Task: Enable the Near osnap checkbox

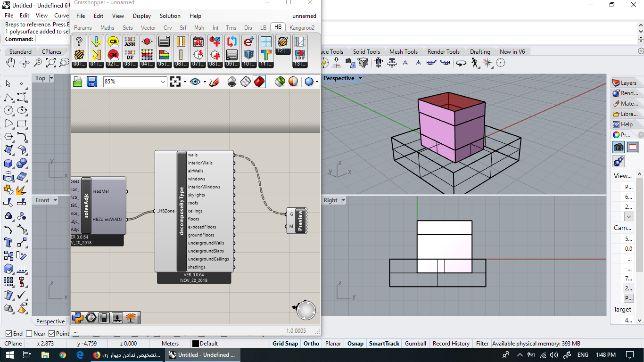Action: pyautogui.click(x=29, y=334)
